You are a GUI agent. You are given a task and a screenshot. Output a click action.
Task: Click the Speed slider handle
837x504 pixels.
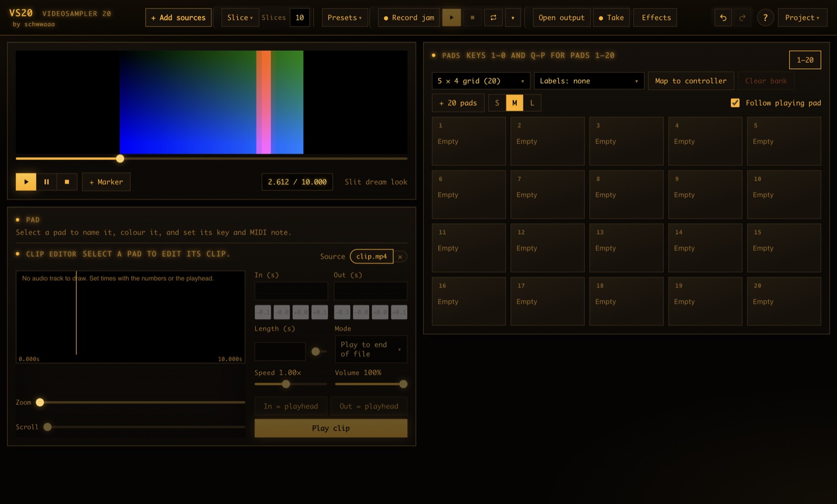pos(286,384)
